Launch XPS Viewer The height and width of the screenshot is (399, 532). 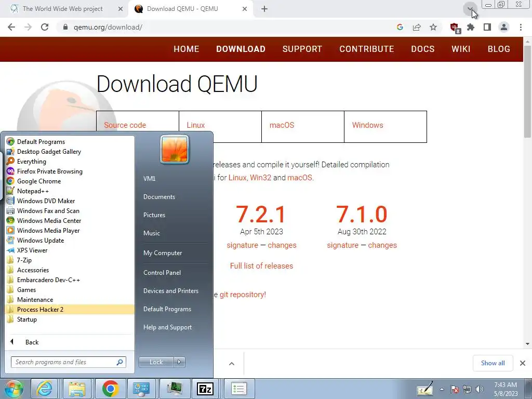coord(27,250)
